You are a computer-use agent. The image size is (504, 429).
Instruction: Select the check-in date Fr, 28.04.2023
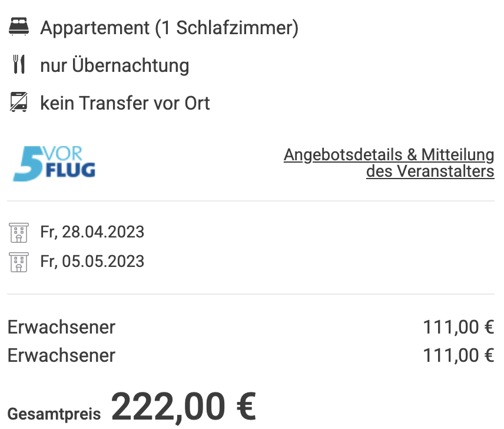[x=92, y=232]
